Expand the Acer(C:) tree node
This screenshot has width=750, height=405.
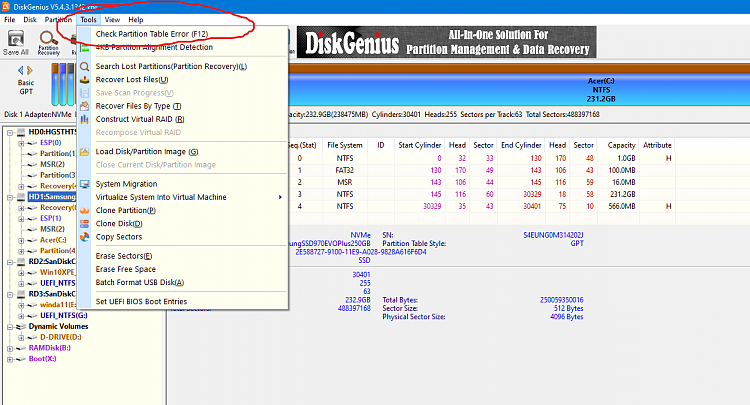[21, 240]
